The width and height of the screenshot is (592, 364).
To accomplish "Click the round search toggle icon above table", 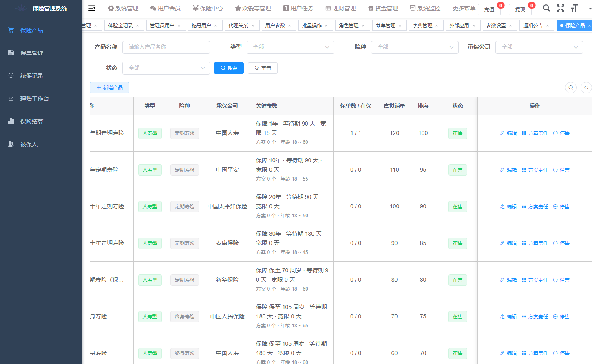I will point(571,87).
